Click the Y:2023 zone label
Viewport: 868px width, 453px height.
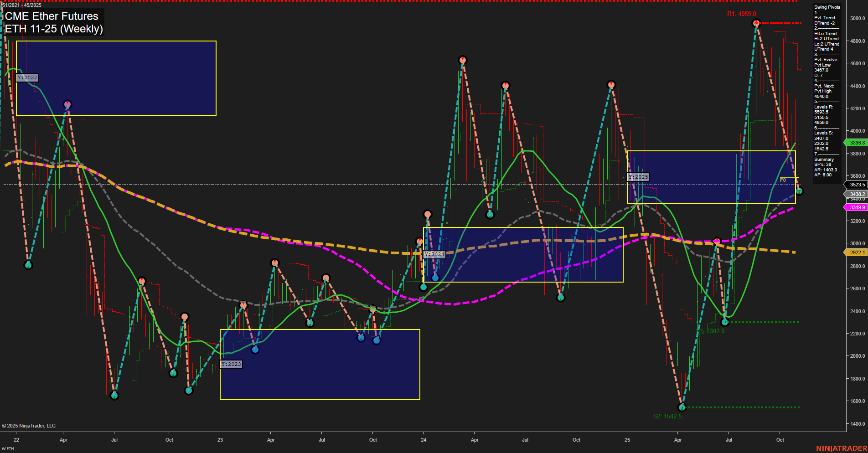232,364
